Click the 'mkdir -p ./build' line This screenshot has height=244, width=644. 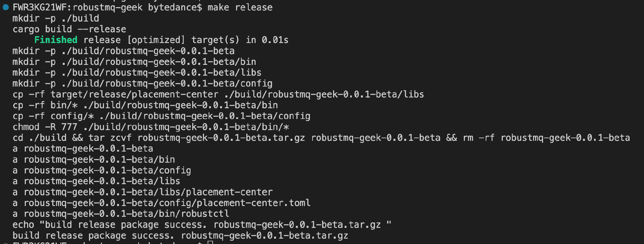pyautogui.click(x=56, y=18)
